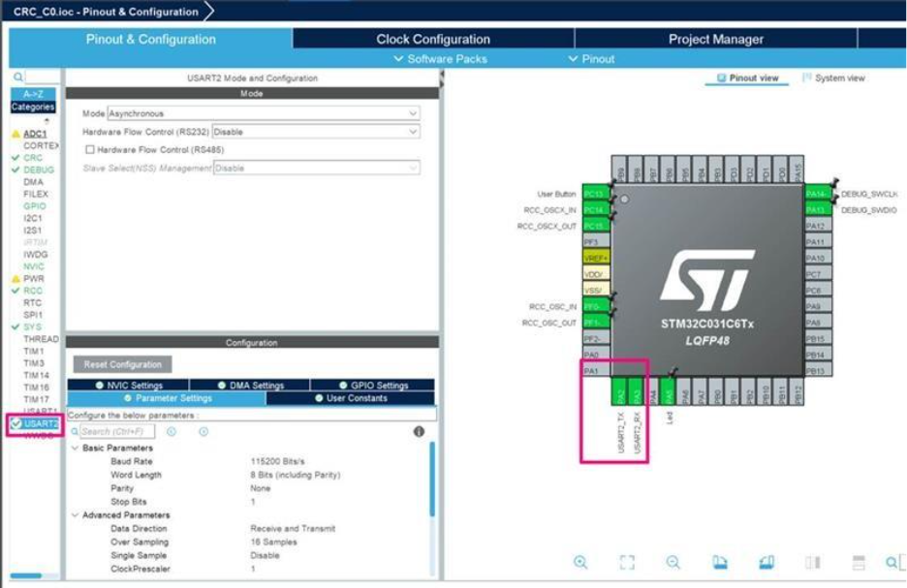Click the peripheral search magnifier icon
This screenshot has height=588, width=907.
coord(18,77)
